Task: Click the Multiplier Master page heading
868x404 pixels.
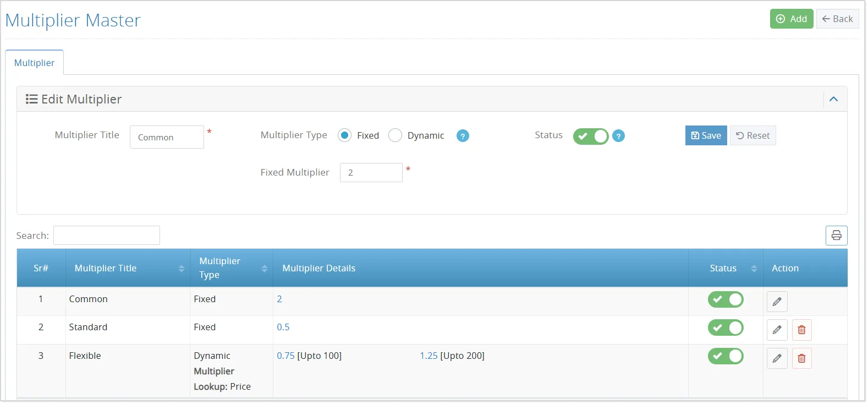Action: click(x=73, y=20)
